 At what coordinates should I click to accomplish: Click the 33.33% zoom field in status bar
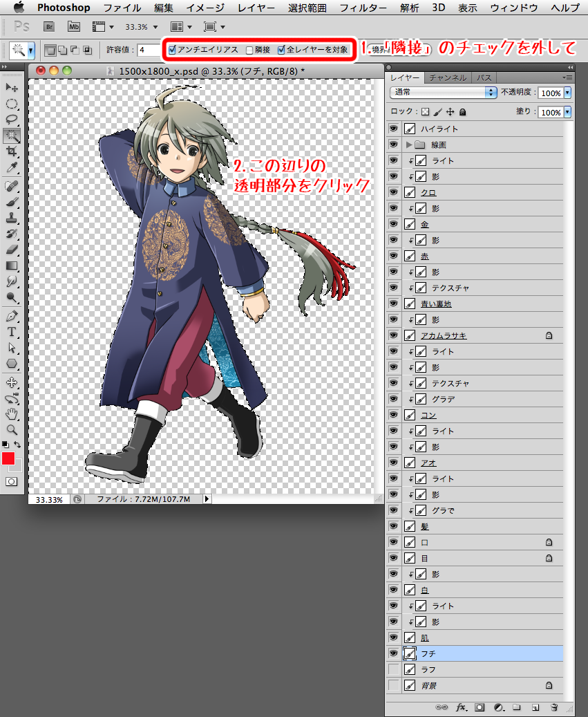coord(49,499)
